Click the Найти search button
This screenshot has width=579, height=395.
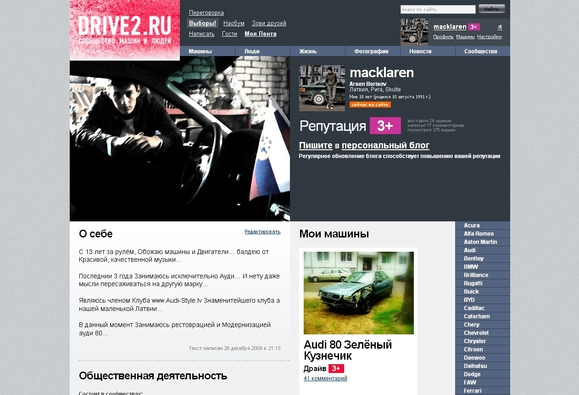tap(491, 9)
